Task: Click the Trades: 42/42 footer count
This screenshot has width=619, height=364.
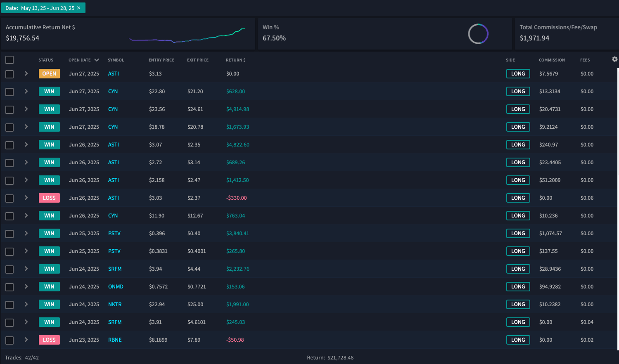Action: pyautogui.click(x=22, y=358)
